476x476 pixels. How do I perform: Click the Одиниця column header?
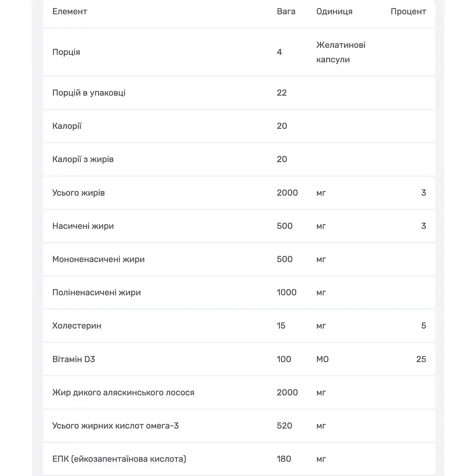(x=334, y=12)
